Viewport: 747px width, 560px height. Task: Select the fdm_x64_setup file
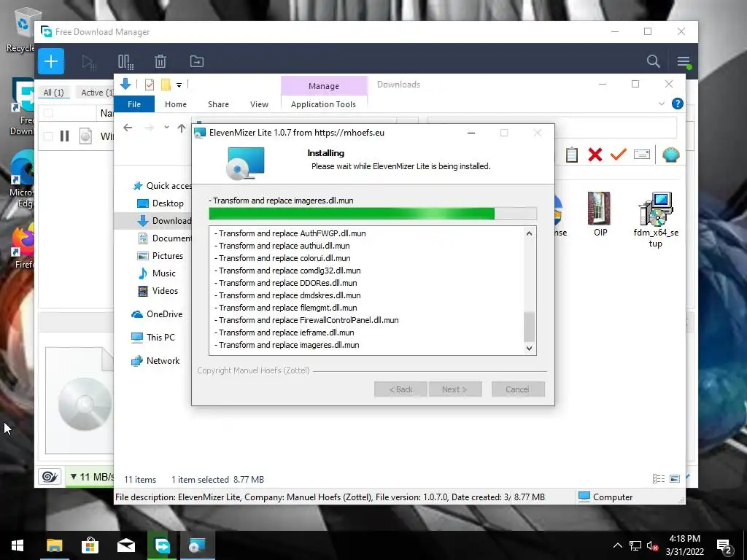point(656,220)
